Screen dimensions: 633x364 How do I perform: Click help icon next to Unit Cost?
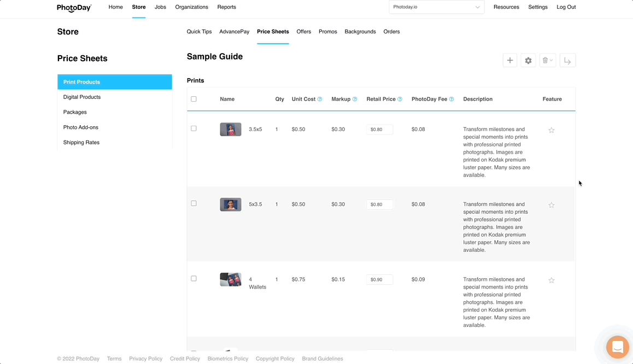tap(320, 99)
